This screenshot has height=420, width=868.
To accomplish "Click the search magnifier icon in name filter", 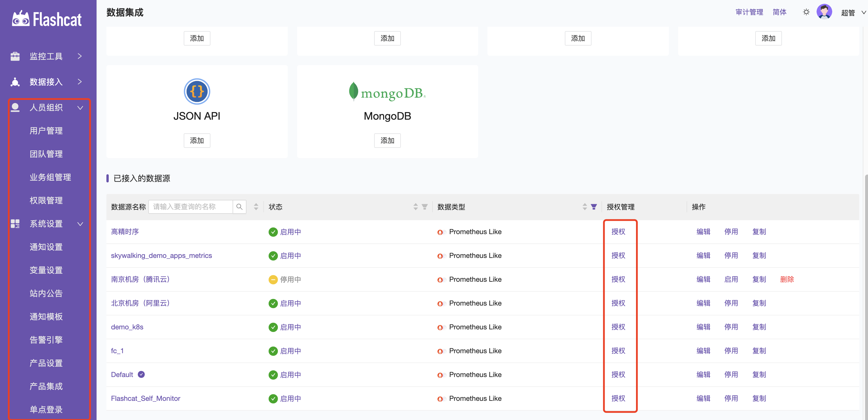I will [239, 207].
